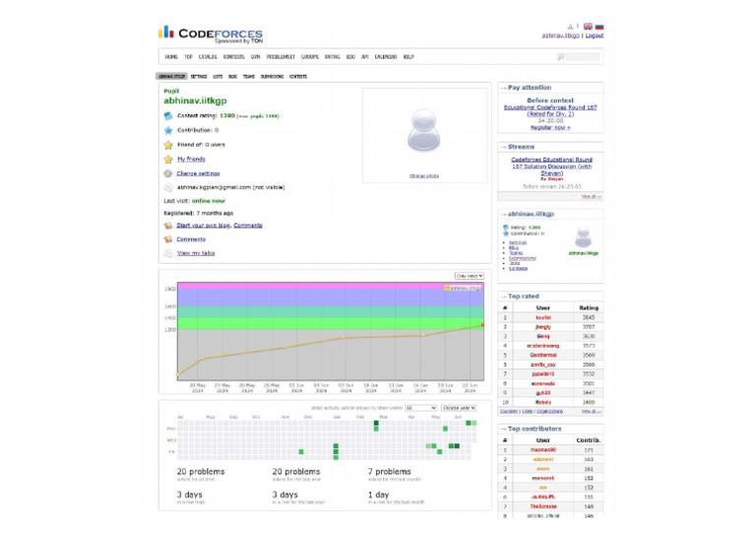756x535 pixels.
Task: Click the speech bubble icon beside View my talks
Action: [x=168, y=253]
